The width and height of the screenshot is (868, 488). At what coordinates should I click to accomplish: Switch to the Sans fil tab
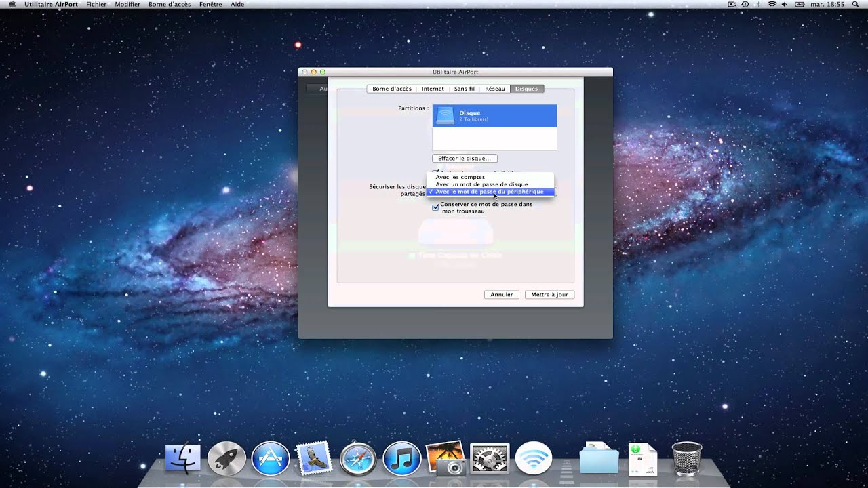[x=465, y=89]
